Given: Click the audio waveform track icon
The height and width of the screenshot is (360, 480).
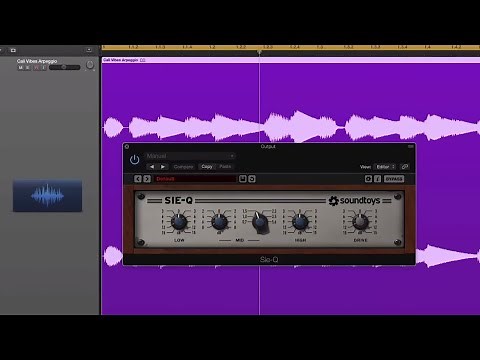Looking at the screenshot, I should point(47,195).
